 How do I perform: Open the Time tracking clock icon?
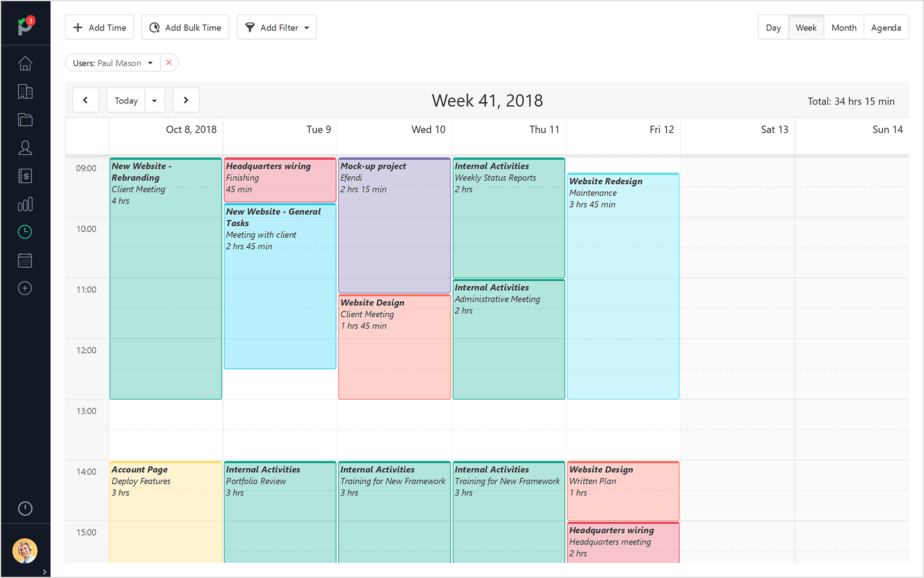25,232
